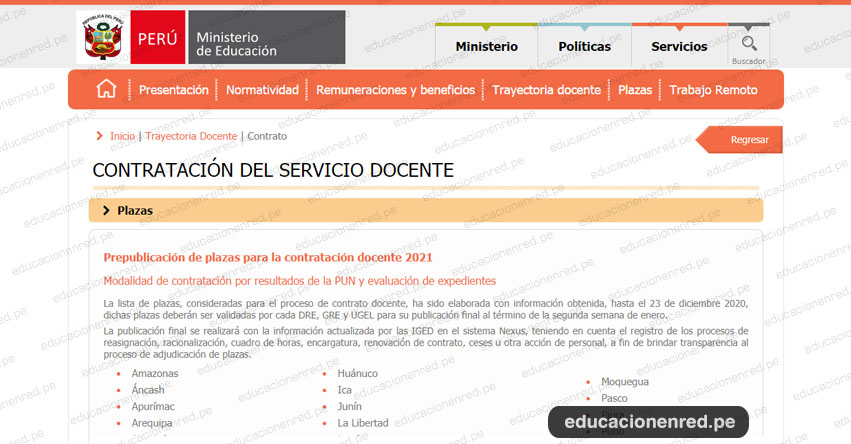Click the Contrato breadcrumb text
The image size is (851, 444).
267,136
